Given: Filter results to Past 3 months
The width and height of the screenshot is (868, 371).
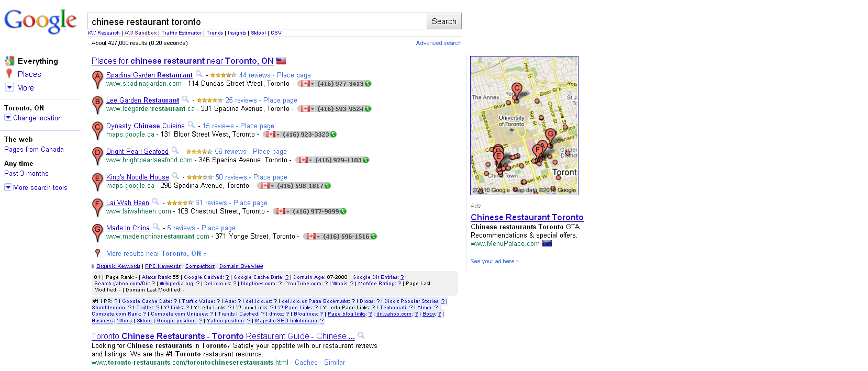Looking at the screenshot, I should 26,174.
